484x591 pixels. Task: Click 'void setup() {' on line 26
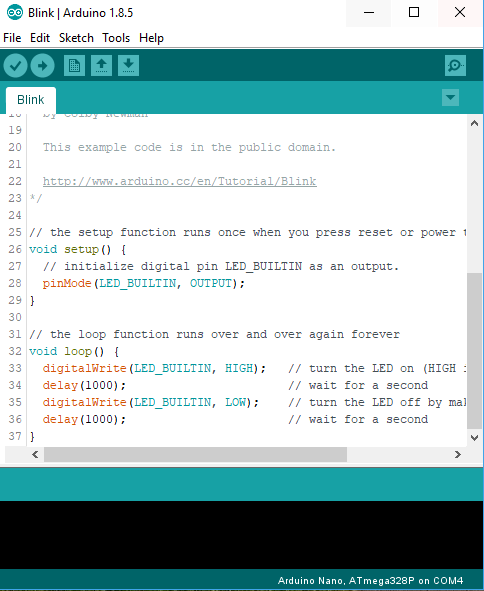(x=78, y=250)
